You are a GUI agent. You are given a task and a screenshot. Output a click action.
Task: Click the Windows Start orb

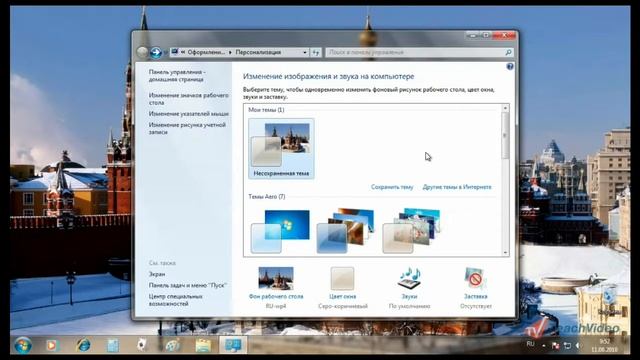[23, 345]
